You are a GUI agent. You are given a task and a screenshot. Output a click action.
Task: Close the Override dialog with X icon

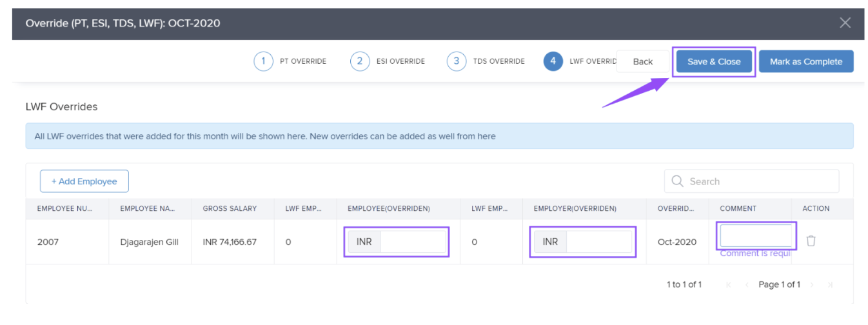click(x=845, y=23)
